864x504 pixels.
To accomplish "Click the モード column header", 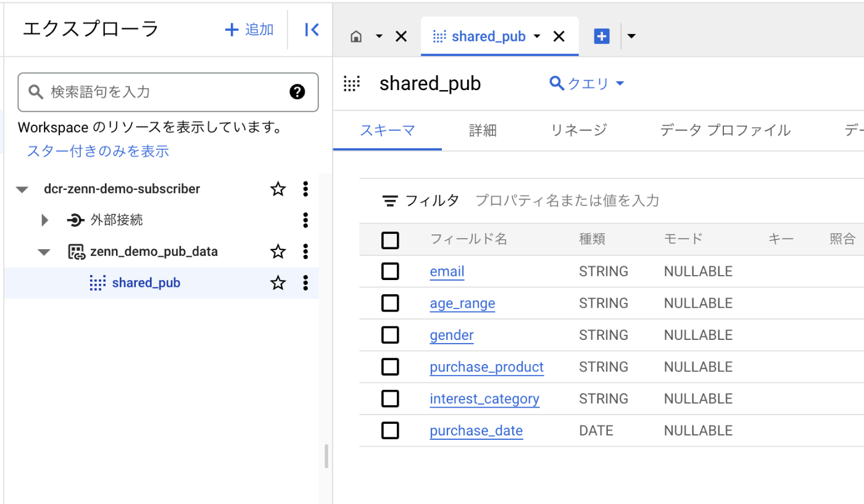I will pos(683,239).
